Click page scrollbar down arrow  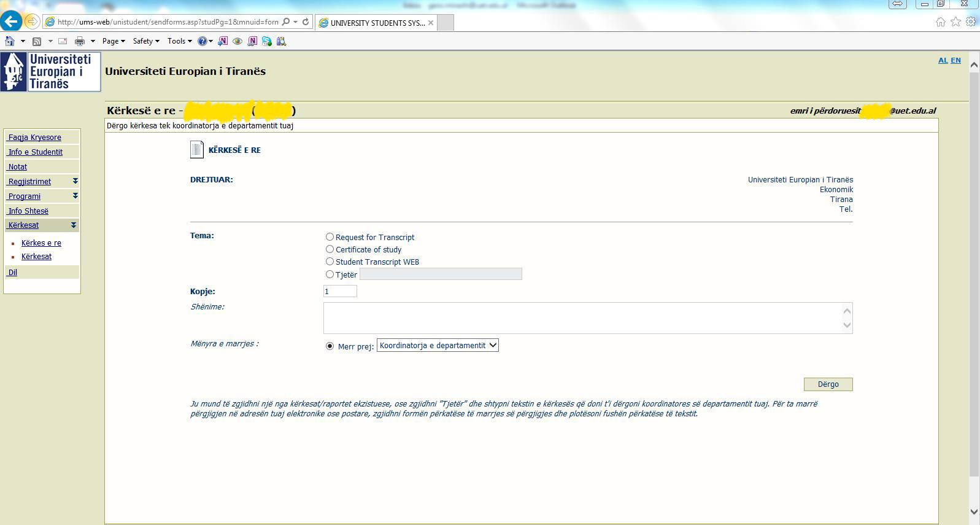pos(974,511)
